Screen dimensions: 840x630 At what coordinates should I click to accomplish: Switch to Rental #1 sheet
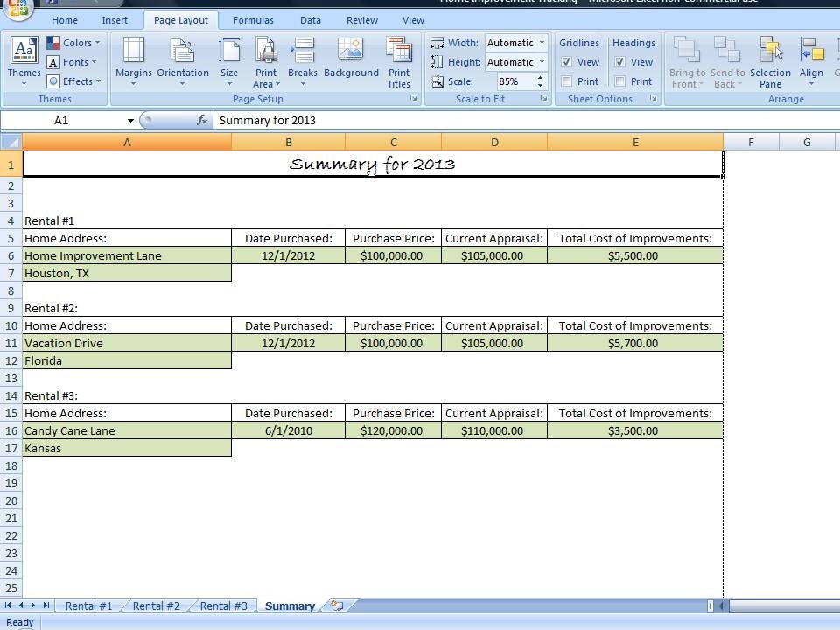click(x=89, y=605)
